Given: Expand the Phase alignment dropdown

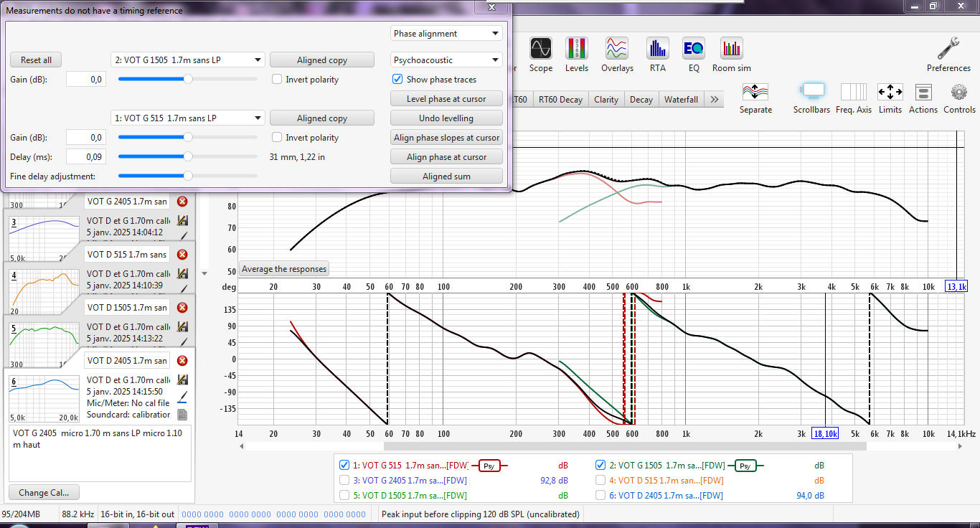Looking at the screenshot, I should click(x=446, y=34).
